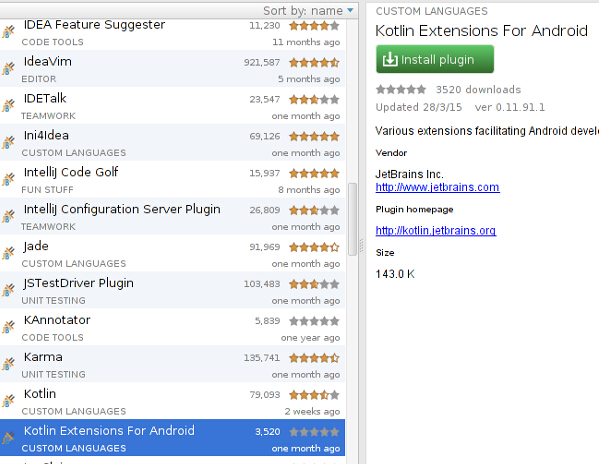This screenshot has height=465, width=615.
Task: Click the plugin icon beside IDEA Feature Suggester
Action: tap(8, 31)
